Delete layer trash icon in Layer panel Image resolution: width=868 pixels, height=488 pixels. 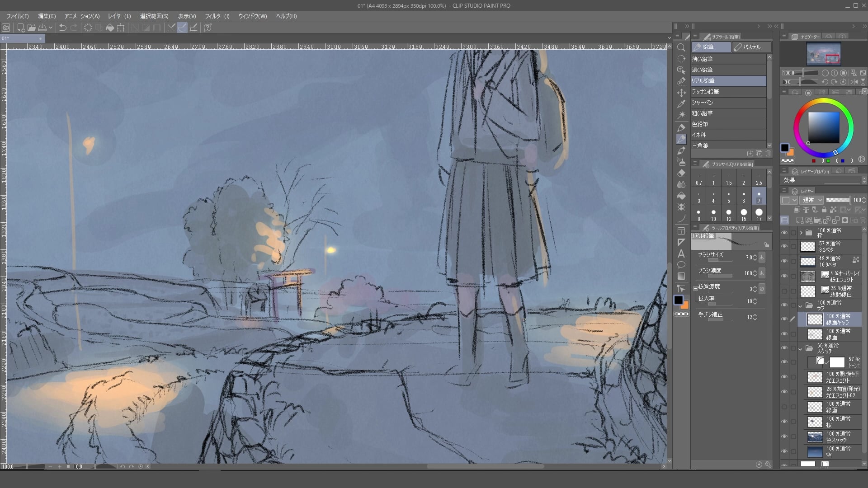pos(863,221)
